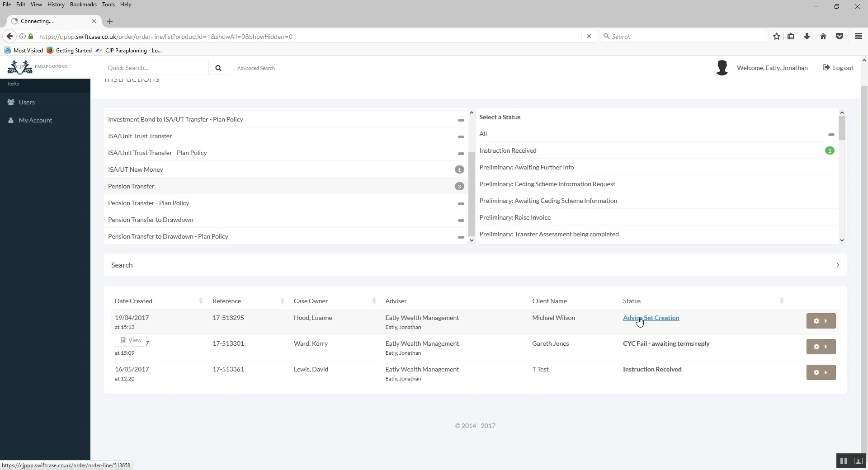This screenshot has width=868, height=470.
Task: Click the View tooltip button
Action: pyautogui.click(x=131, y=340)
